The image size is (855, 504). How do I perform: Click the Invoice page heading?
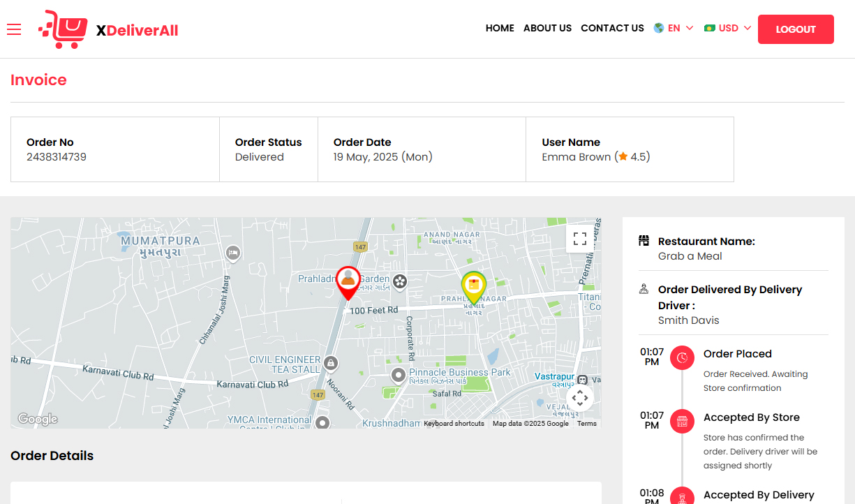click(x=38, y=80)
